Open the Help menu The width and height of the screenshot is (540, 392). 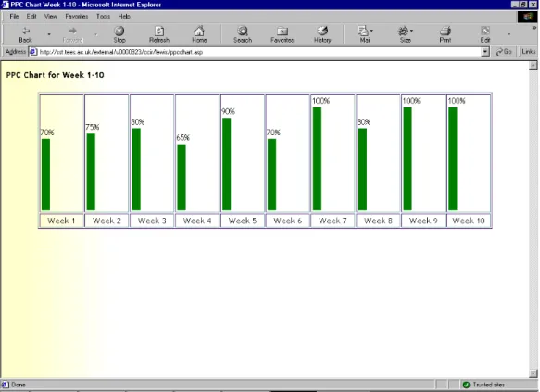coord(124,17)
